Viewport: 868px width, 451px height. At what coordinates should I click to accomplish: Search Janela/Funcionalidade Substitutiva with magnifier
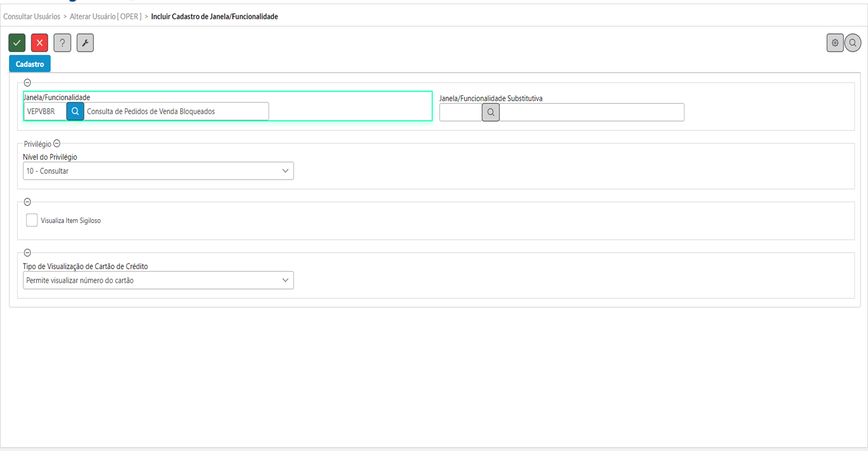click(x=491, y=112)
